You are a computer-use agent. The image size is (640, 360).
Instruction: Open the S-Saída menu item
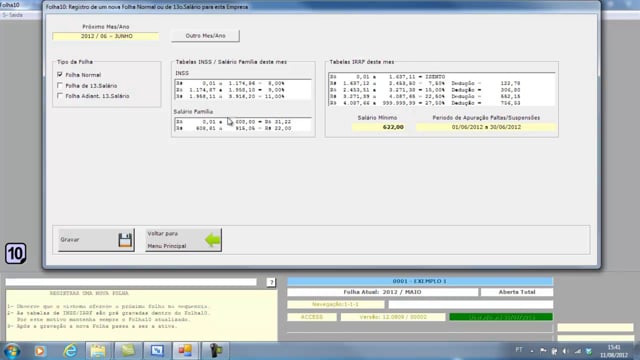coord(12,15)
